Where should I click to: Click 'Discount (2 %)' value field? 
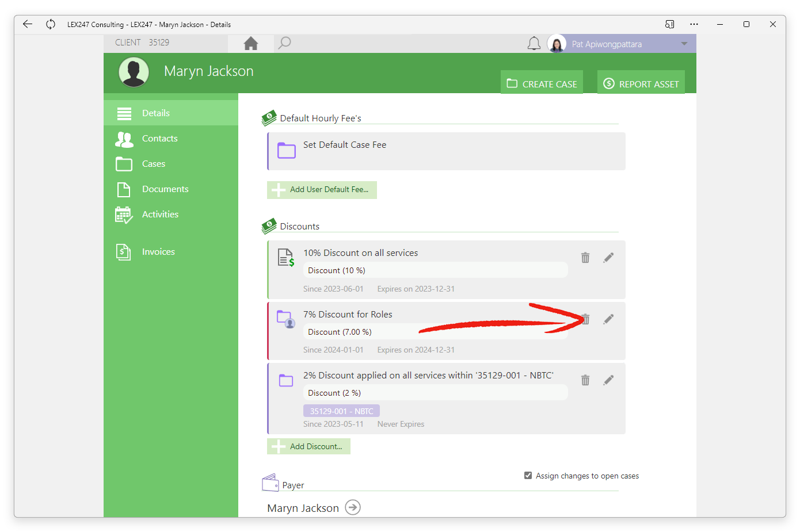436,393
